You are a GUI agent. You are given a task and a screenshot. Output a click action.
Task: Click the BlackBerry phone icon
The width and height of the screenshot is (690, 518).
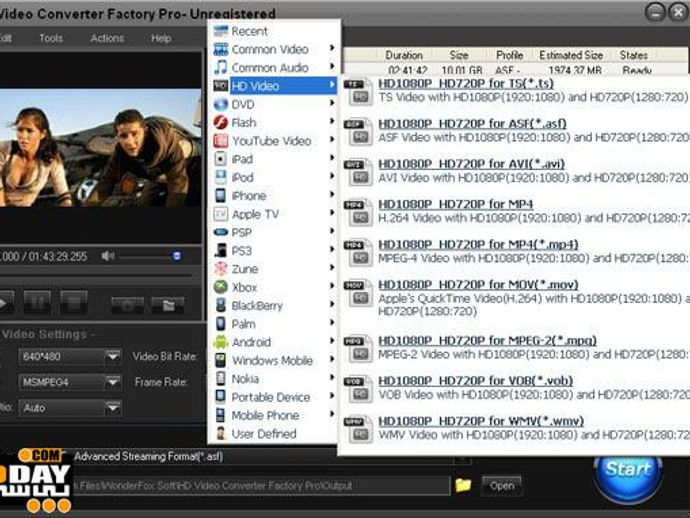pyautogui.click(x=220, y=305)
